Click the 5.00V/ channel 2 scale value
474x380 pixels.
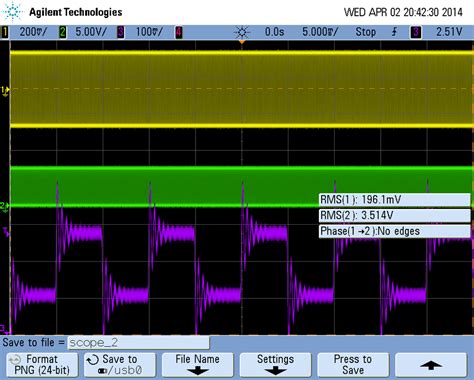(91, 32)
